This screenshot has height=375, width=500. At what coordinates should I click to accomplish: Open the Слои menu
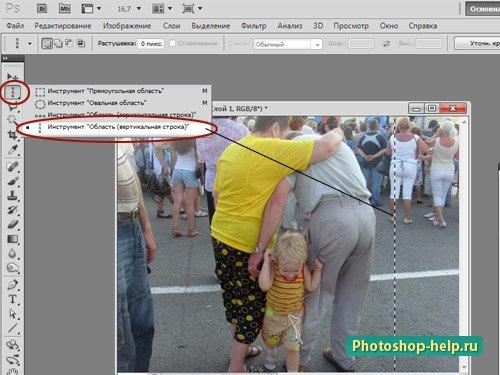coord(171,26)
